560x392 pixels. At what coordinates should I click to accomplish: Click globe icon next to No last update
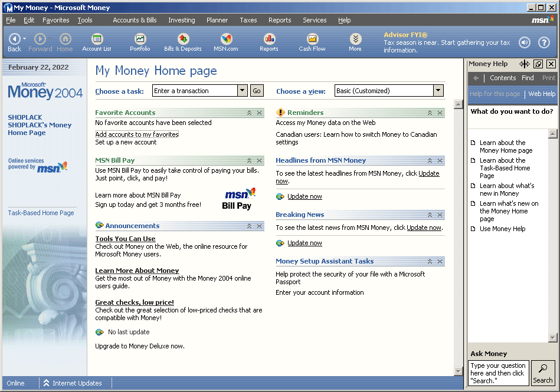coord(100,332)
